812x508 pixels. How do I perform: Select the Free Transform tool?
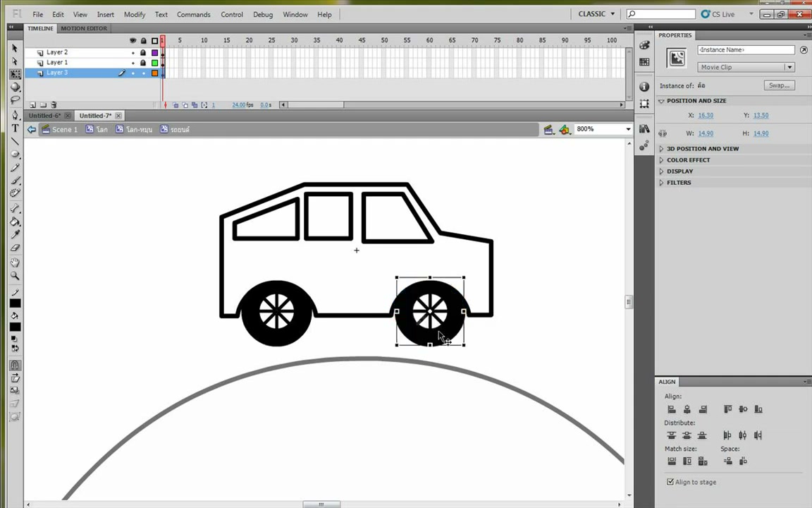click(x=15, y=74)
